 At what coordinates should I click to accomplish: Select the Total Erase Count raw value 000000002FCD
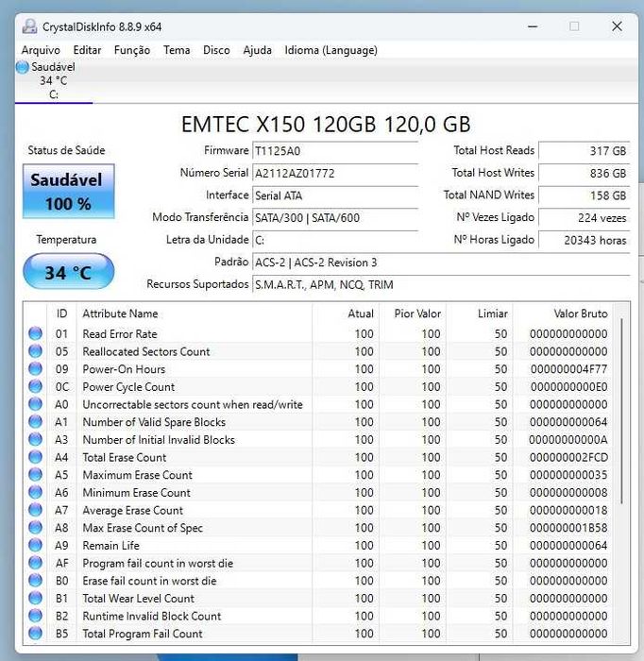point(568,457)
